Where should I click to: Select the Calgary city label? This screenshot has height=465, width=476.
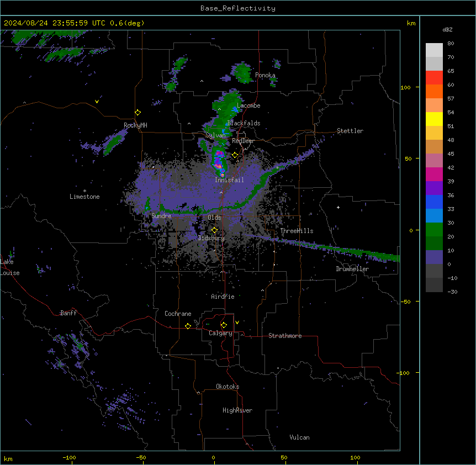(220, 333)
